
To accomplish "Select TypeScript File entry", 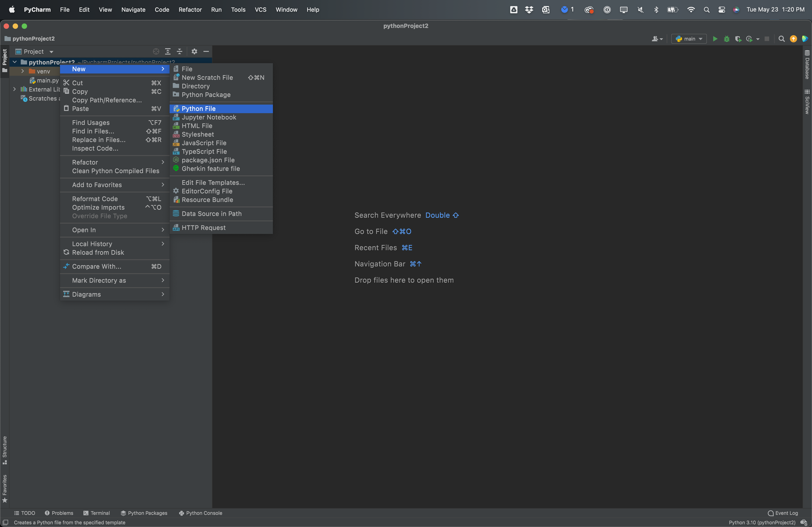I will coord(221,151).
